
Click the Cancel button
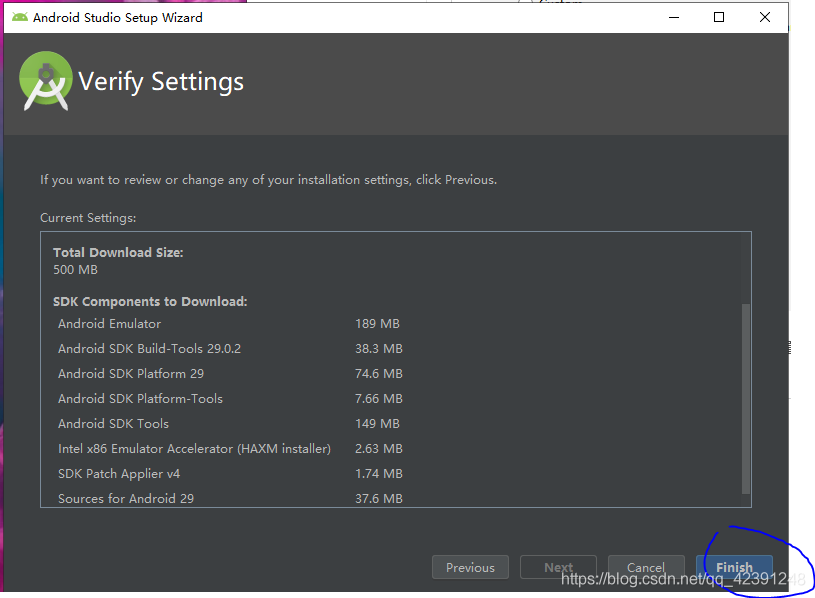click(646, 567)
